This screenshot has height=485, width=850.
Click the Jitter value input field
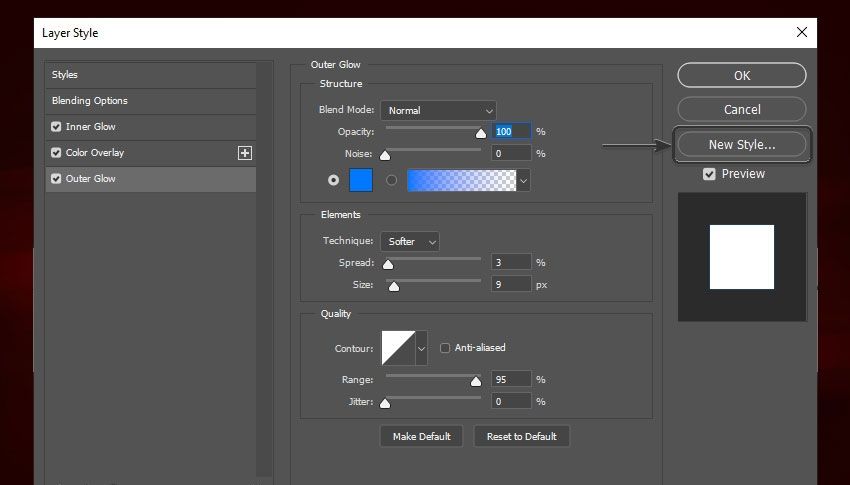(x=511, y=402)
